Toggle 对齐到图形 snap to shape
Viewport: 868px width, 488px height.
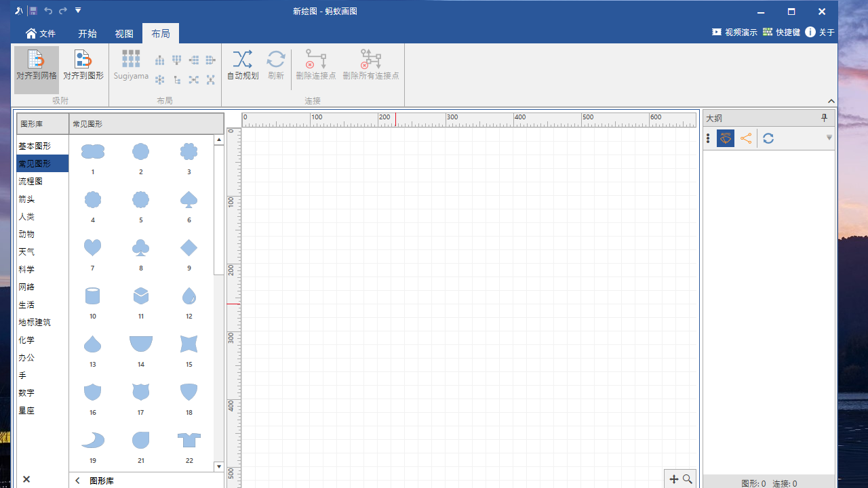[x=83, y=66]
